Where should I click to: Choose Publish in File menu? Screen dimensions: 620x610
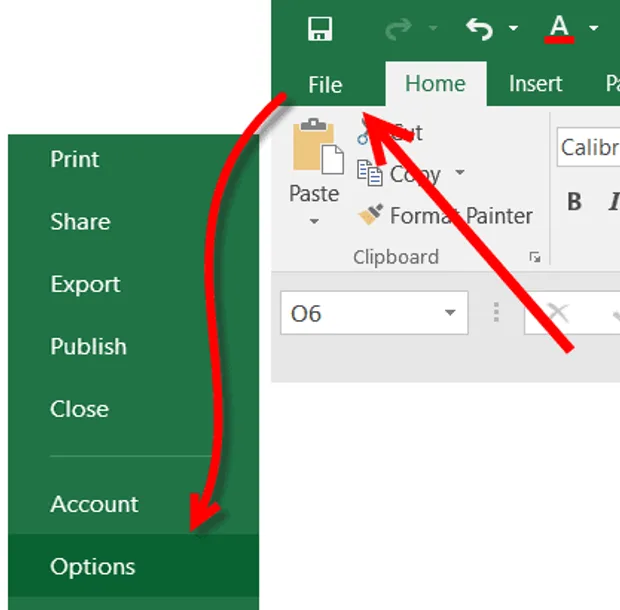pyautogui.click(x=88, y=346)
